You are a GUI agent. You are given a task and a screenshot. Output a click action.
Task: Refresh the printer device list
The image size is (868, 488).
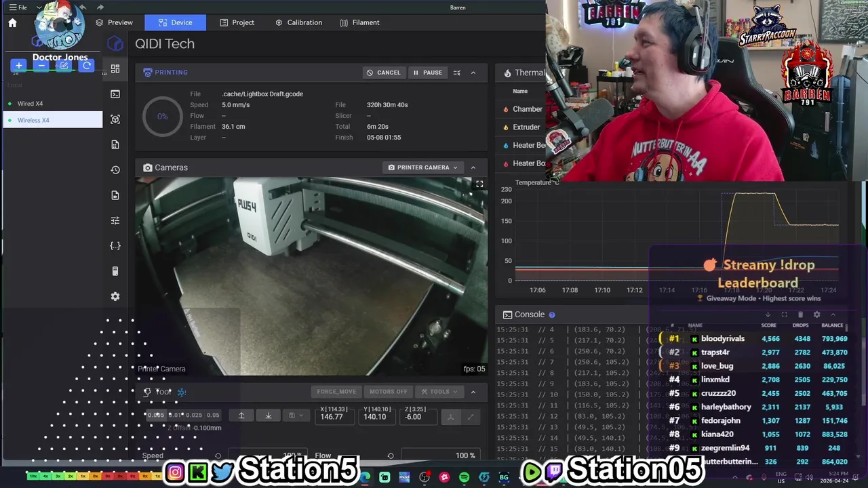point(86,66)
